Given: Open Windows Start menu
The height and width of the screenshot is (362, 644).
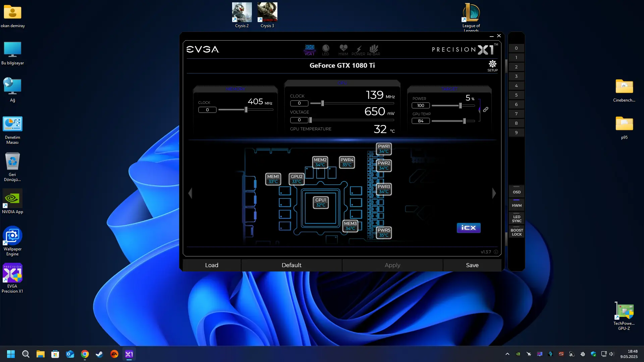Looking at the screenshot, I should pos(11,354).
